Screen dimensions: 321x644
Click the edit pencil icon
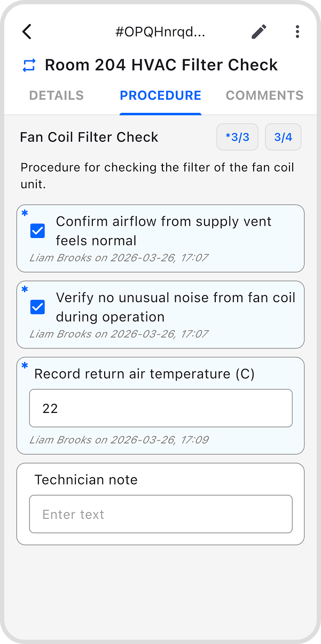click(x=259, y=32)
